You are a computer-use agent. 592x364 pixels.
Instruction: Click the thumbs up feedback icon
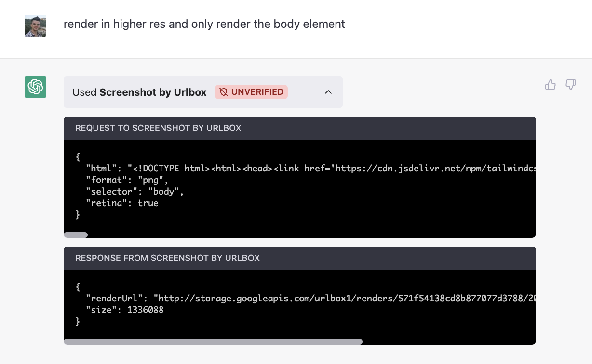551,85
